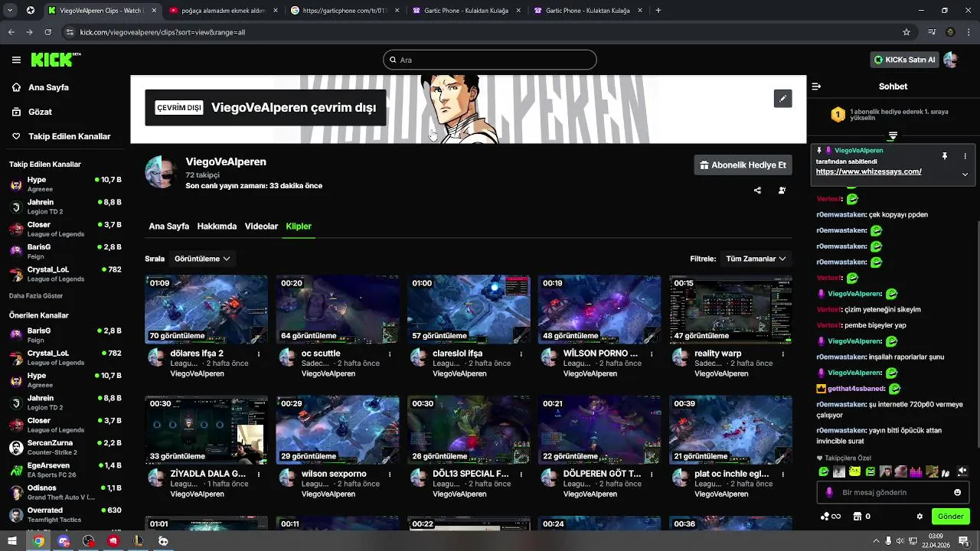Open the emoji picker in message box

957,493
